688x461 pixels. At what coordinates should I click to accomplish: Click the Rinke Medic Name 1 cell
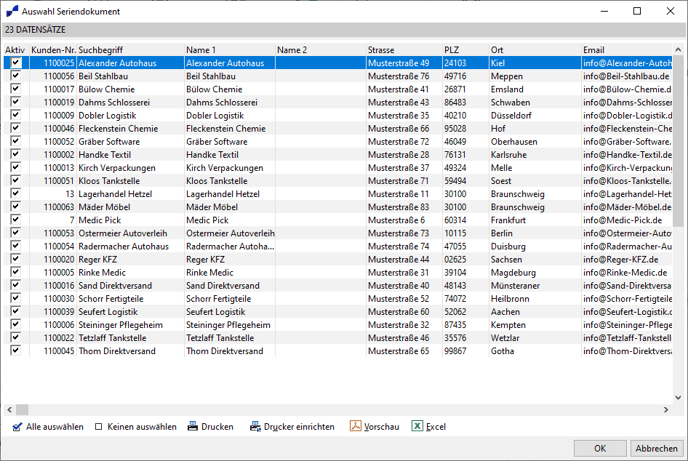click(x=229, y=272)
